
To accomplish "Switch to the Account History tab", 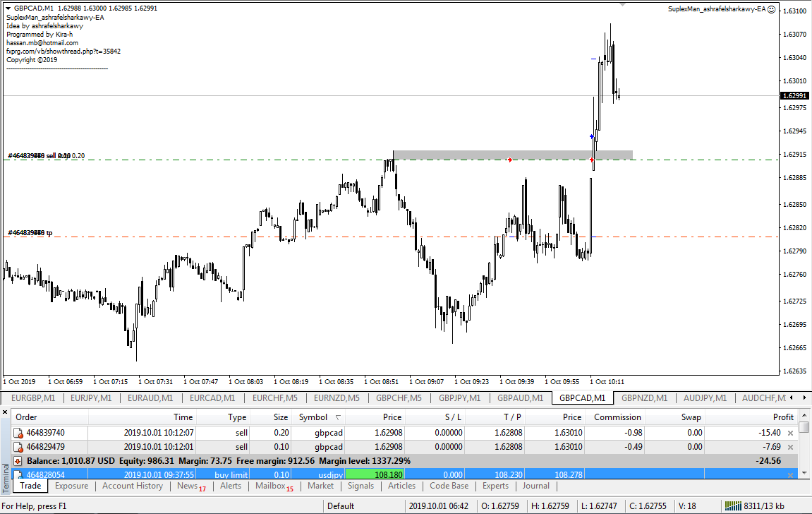I will point(132,486).
